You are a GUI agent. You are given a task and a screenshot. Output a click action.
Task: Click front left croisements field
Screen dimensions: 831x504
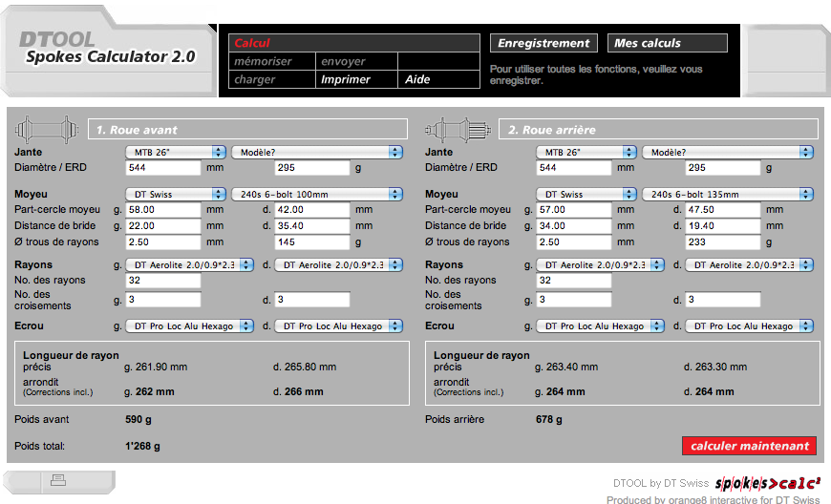[163, 300]
